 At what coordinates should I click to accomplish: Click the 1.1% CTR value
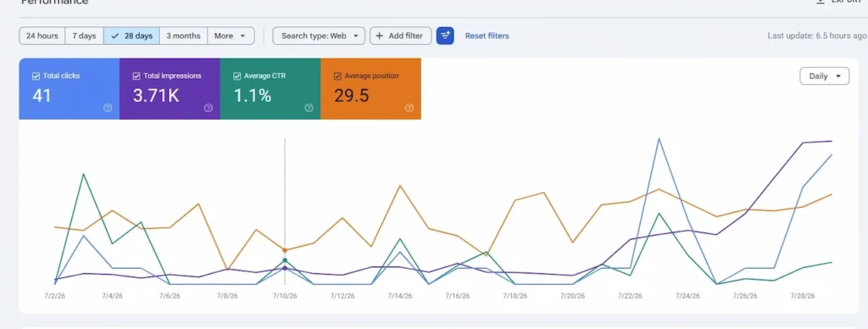tap(253, 96)
